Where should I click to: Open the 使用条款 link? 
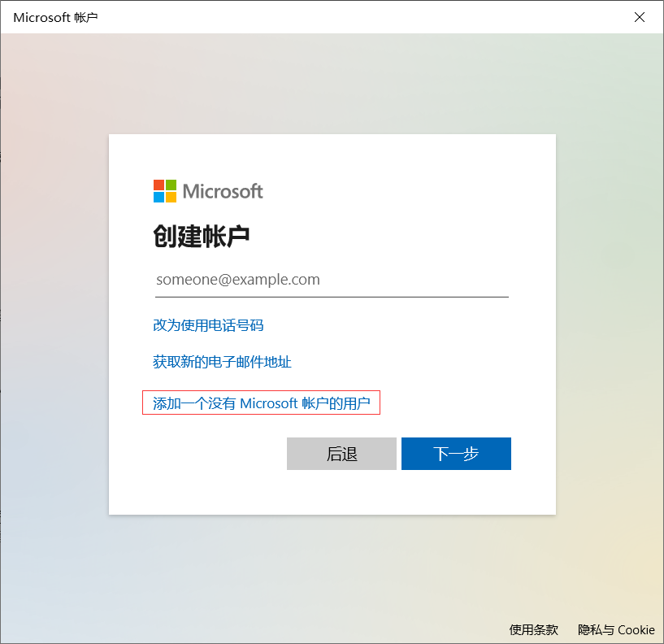pyautogui.click(x=534, y=629)
